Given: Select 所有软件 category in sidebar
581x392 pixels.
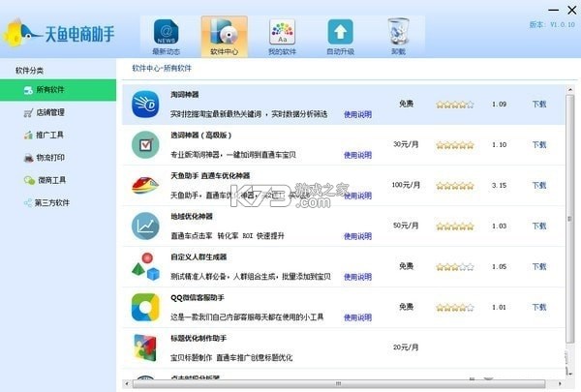Looking at the screenshot, I should click(x=58, y=90).
